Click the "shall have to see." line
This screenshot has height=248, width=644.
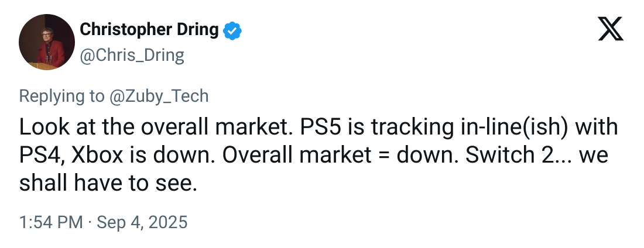pyautogui.click(x=107, y=184)
